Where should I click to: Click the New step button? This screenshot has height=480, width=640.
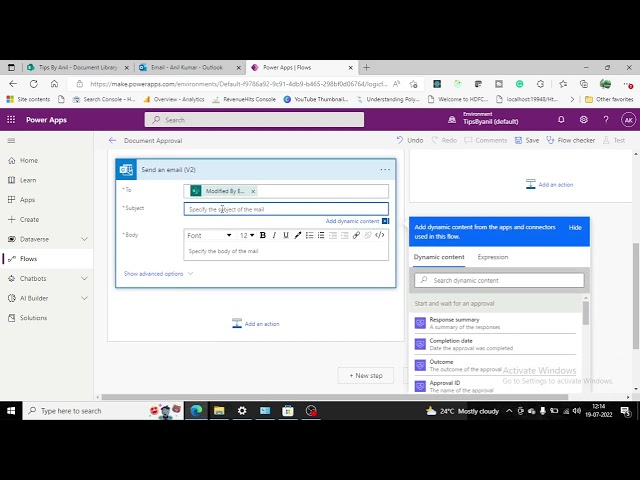[366, 376]
